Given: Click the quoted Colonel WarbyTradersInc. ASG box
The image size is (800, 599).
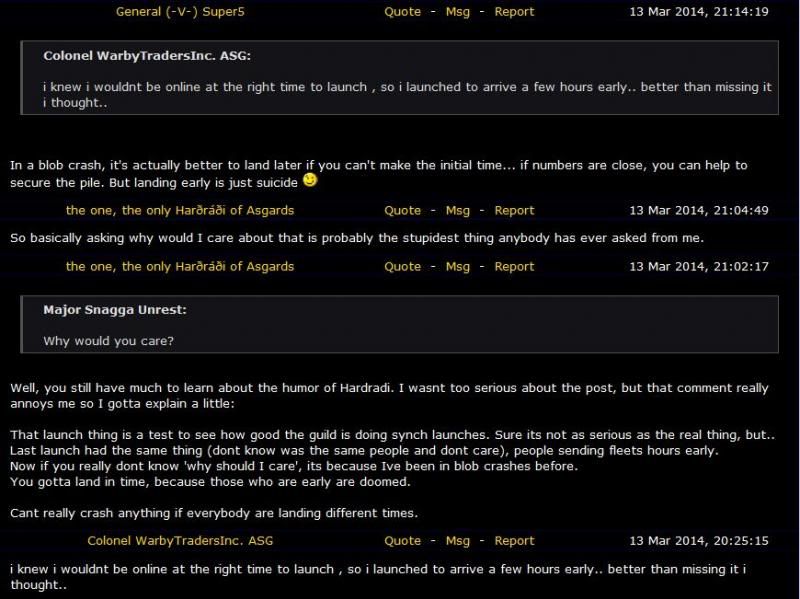Looking at the screenshot, I should pyautogui.click(x=399, y=78).
